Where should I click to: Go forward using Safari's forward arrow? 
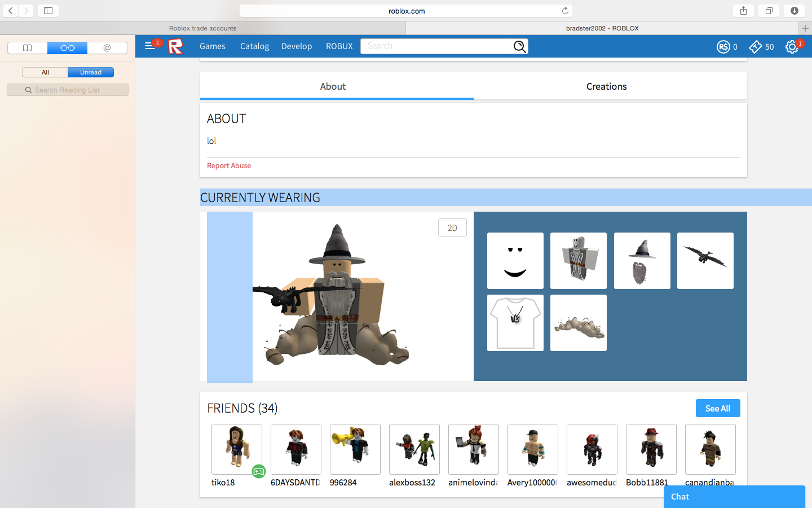pos(26,11)
